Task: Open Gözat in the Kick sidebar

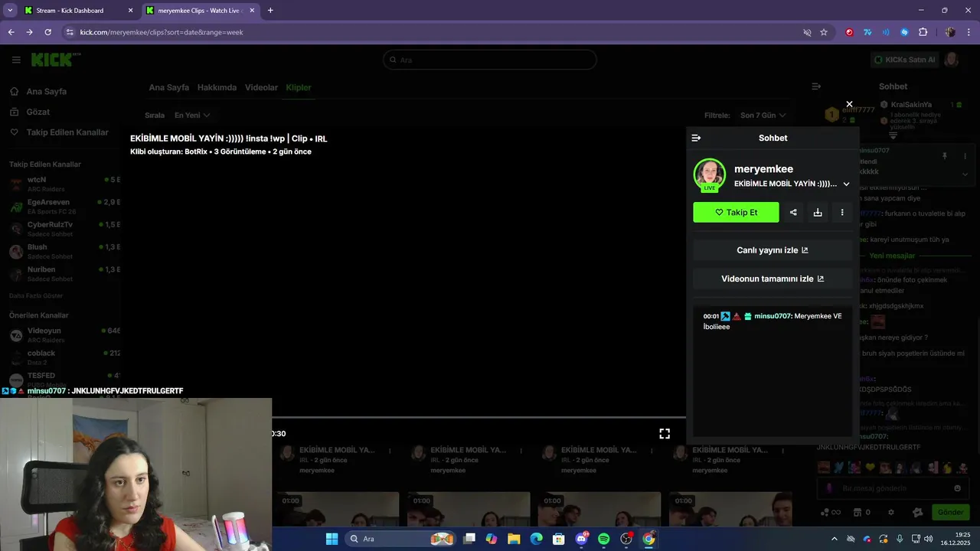Action: click(x=38, y=112)
